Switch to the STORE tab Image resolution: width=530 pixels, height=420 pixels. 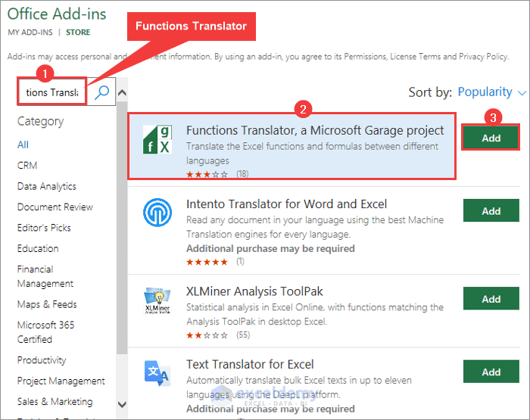[78, 33]
